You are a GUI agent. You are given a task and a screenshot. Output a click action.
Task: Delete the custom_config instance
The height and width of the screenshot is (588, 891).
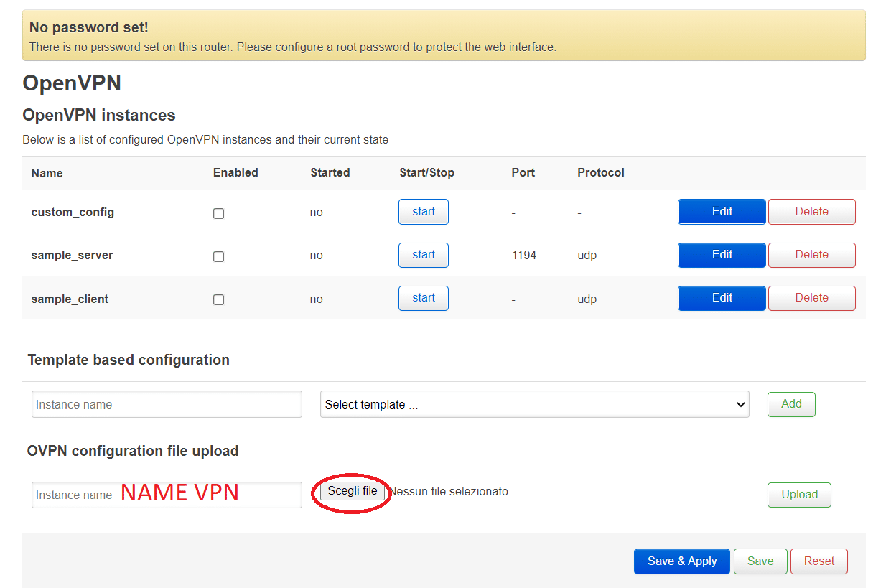point(811,212)
